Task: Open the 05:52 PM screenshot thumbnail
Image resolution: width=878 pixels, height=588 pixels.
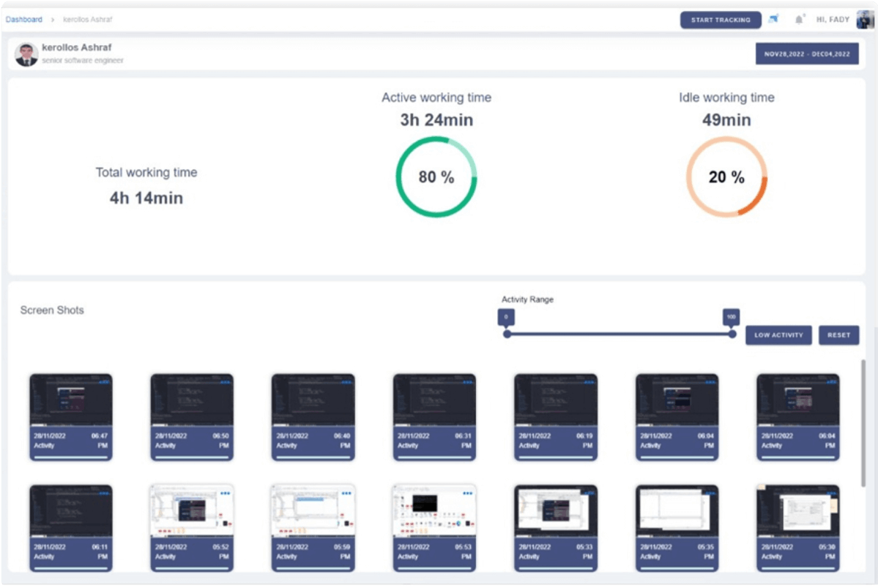Action: click(192, 511)
